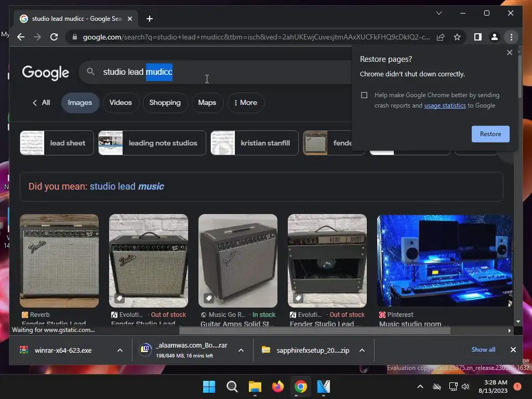The image size is (532, 399).
Task: Open the Windows Start menu
Action: tap(209, 387)
